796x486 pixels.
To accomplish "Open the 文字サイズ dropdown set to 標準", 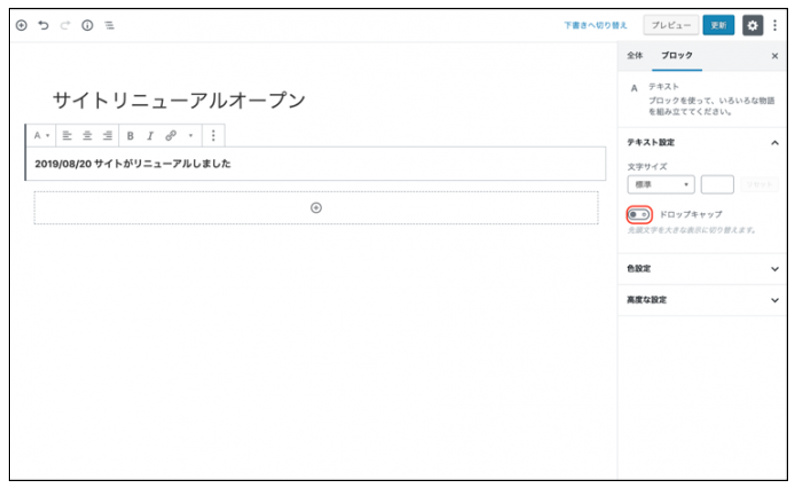I will click(x=660, y=184).
